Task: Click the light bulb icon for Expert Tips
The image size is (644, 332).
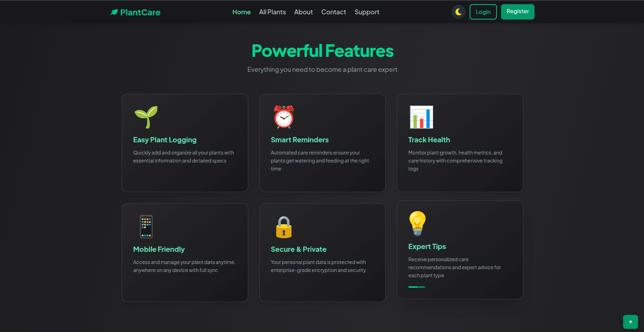Action: tap(417, 224)
